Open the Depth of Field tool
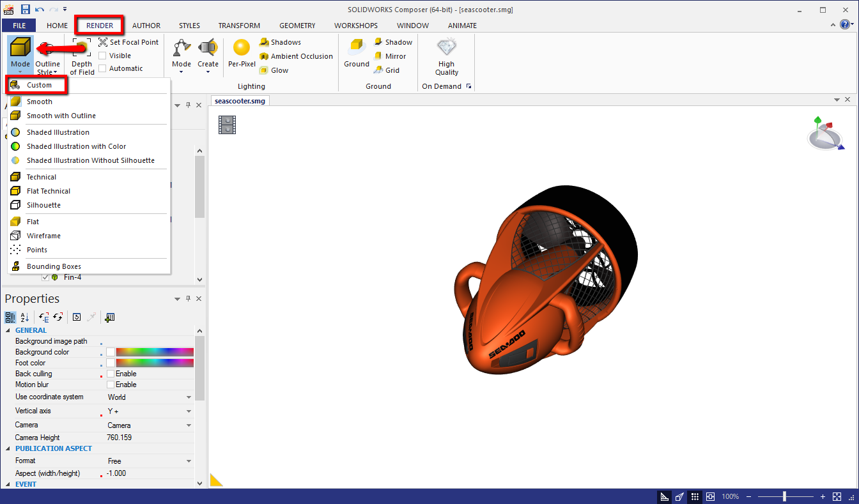859x504 pixels. (82, 57)
